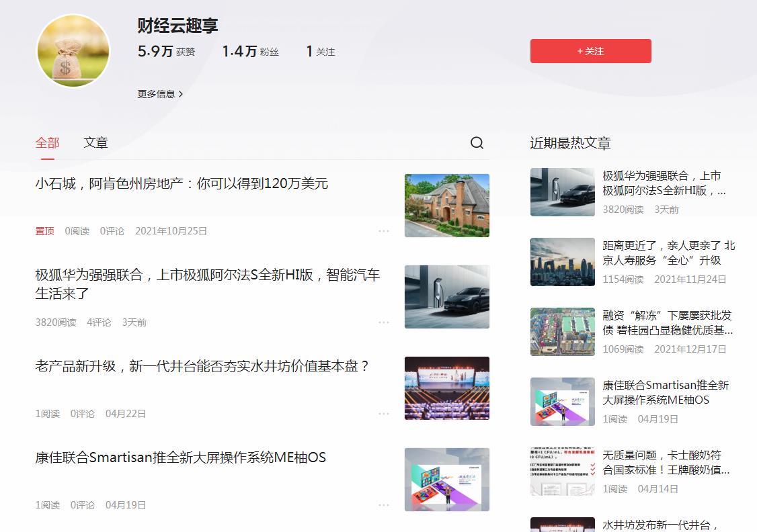Click 0评论 under 小石城 article
This screenshot has width=757, height=532.
click(112, 231)
